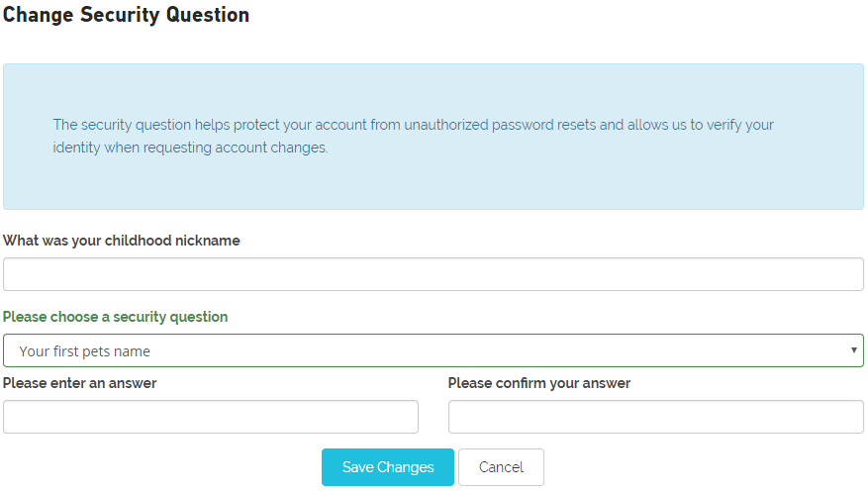Click the 'Please enter an answer' input box
The height and width of the screenshot is (494, 868).
[x=210, y=417]
